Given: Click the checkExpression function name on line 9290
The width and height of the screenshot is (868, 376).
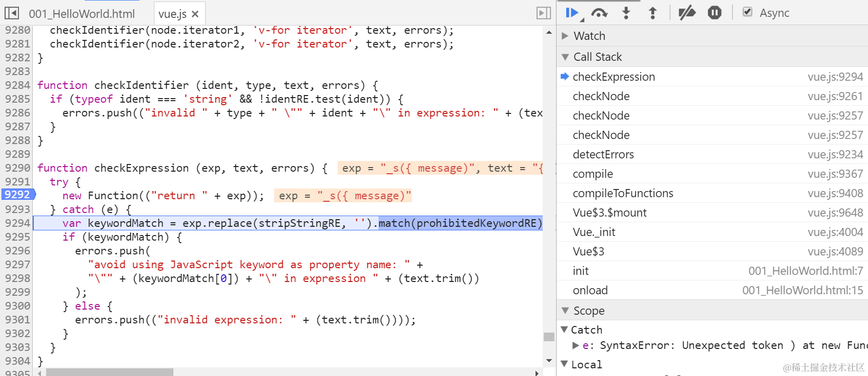Looking at the screenshot, I should pos(142,168).
